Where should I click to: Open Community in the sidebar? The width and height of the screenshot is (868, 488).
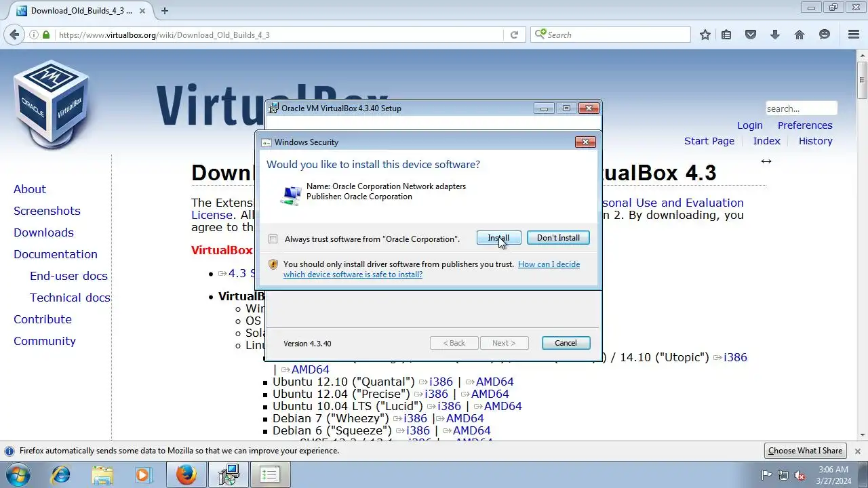(45, 341)
